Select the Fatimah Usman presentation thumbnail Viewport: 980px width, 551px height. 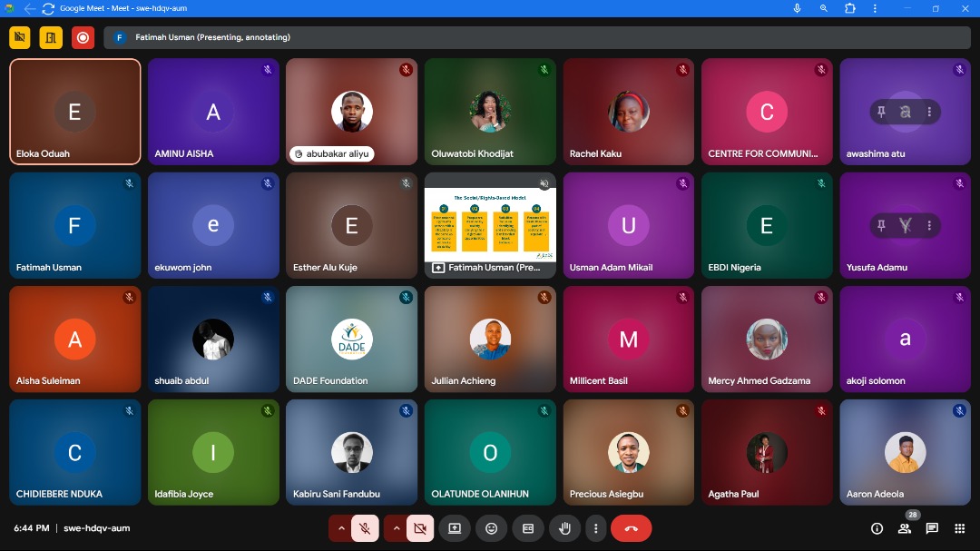[490, 225]
